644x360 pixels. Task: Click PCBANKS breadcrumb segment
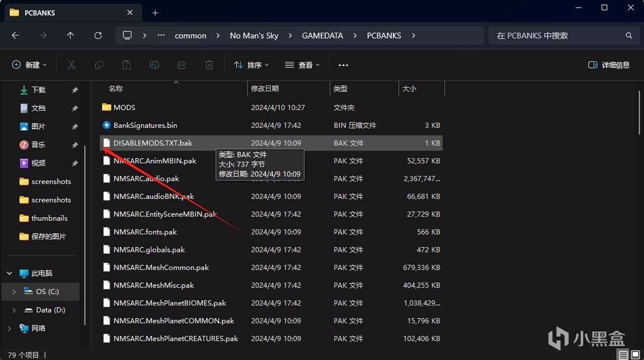(384, 36)
